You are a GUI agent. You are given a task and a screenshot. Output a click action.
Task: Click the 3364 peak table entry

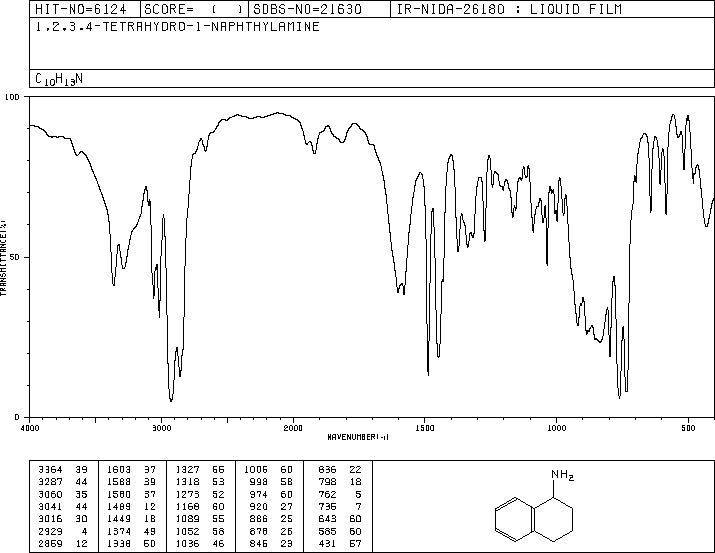click(63, 470)
